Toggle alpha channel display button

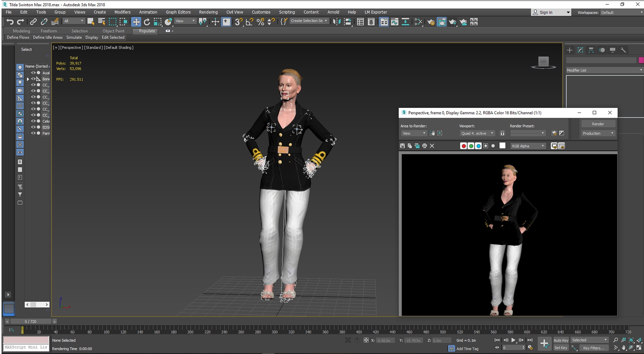[485, 146]
